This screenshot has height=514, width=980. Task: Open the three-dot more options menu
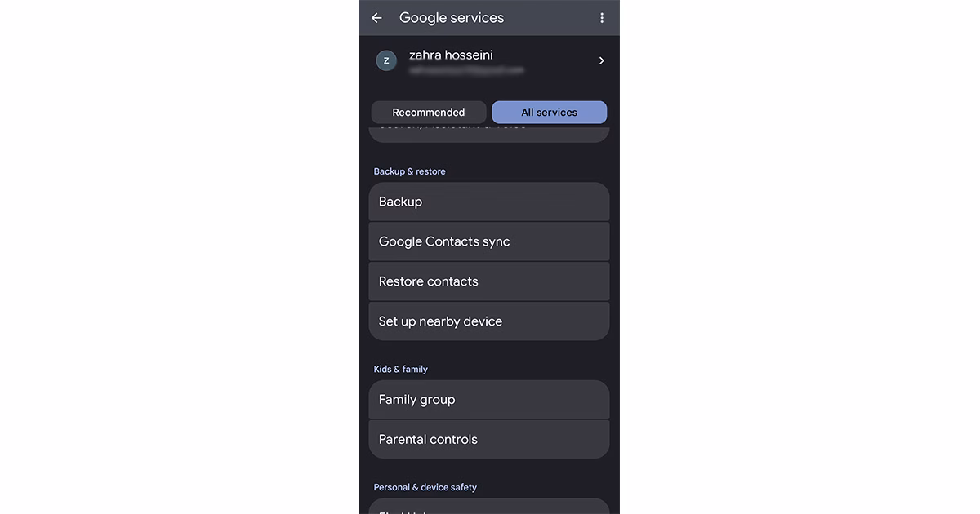602,18
